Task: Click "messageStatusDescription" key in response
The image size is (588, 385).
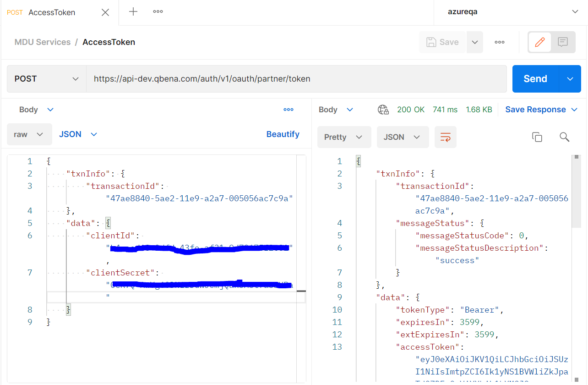Action: click(x=479, y=248)
